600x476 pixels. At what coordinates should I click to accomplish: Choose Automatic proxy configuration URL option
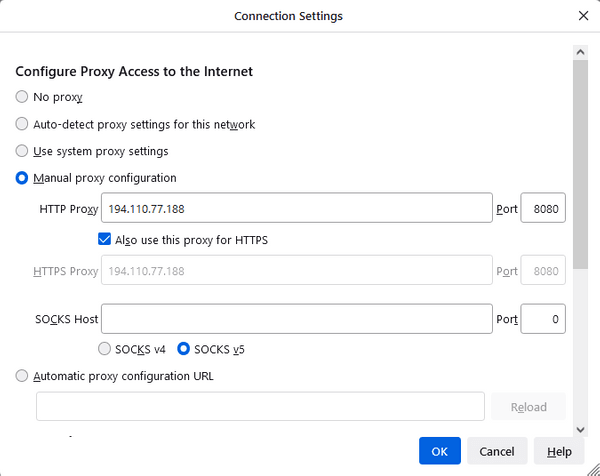click(x=22, y=376)
